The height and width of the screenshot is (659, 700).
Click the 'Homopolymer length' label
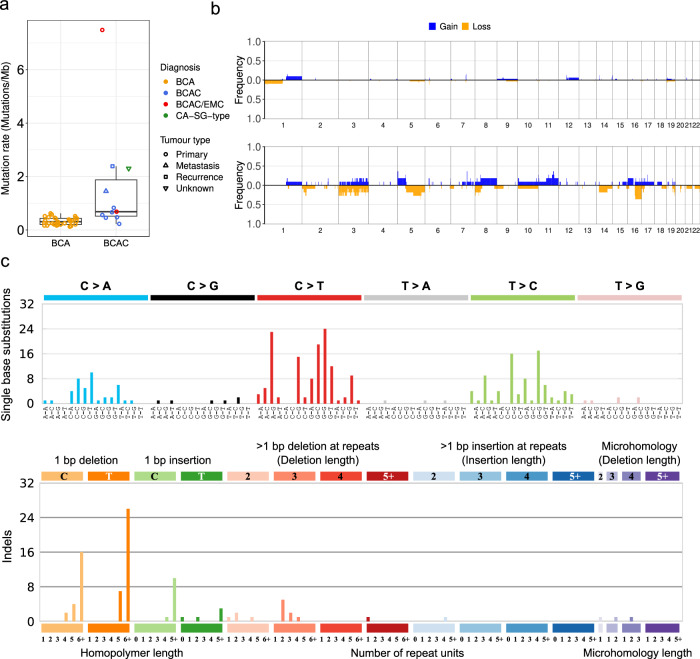(132, 653)
